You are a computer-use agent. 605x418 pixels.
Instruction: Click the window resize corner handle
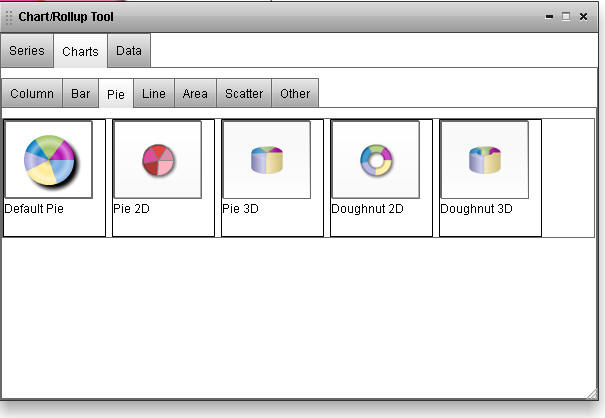[x=592, y=394]
